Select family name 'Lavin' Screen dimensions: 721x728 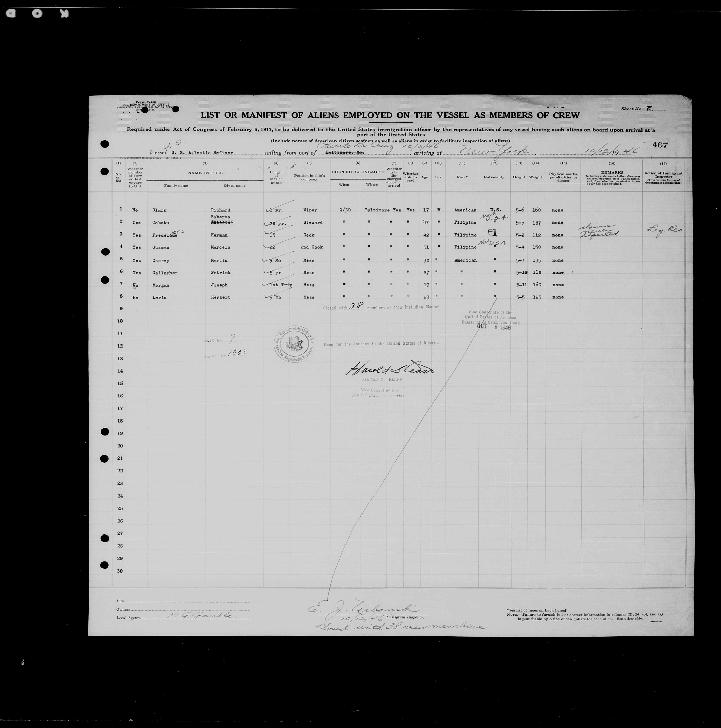(159, 298)
